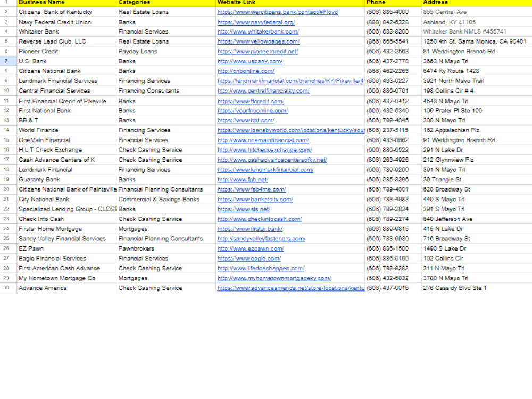Open the usbank.com link

pyautogui.click(x=250, y=61)
